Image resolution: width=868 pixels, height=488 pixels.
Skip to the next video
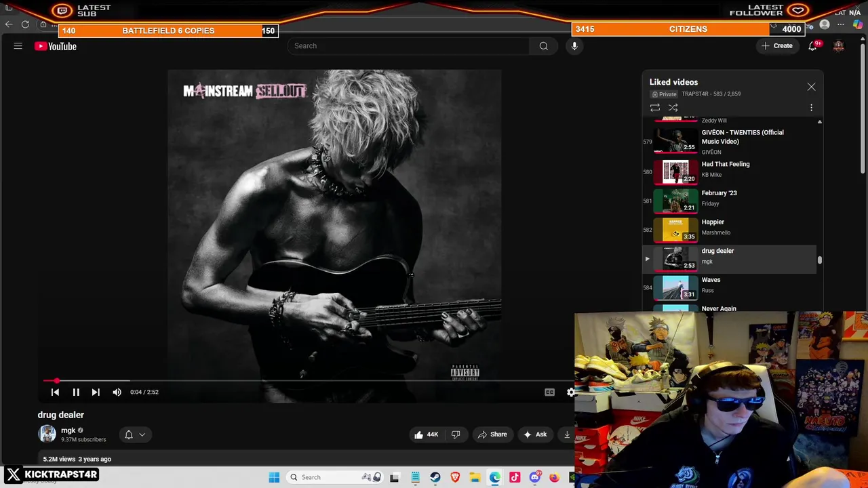[x=96, y=392]
